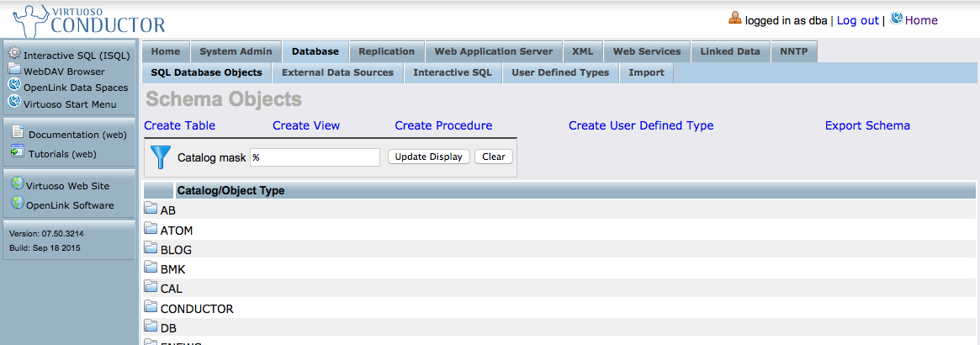Click the OpenLink Data Spaces globe icon
Image resolution: width=980 pixels, height=345 pixels.
[x=15, y=87]
